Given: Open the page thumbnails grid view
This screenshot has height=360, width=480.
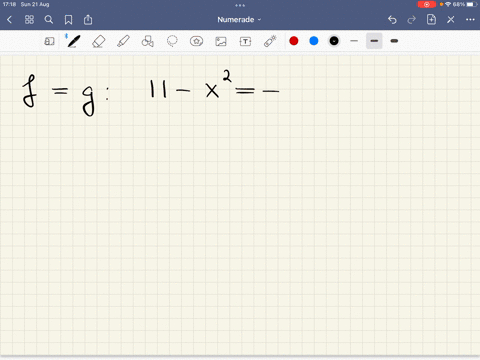Looking at the screenshot, I should (x=29, y=20).
